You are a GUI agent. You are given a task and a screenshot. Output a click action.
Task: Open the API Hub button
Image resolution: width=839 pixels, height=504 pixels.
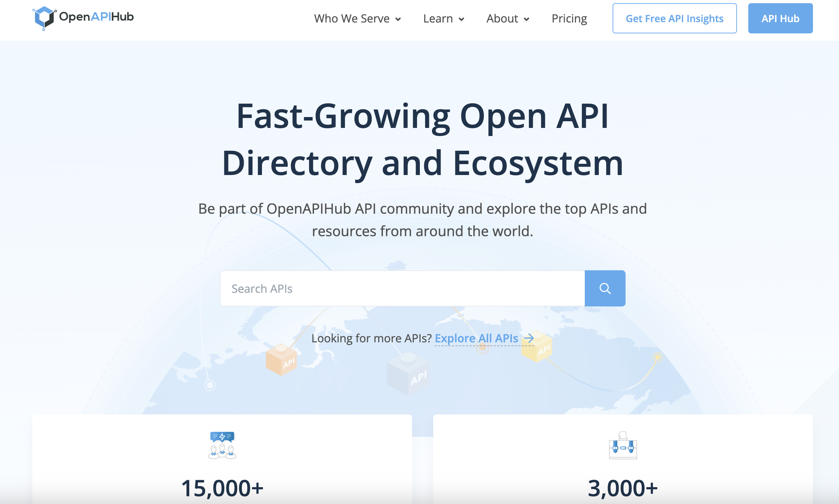(780, 18)
